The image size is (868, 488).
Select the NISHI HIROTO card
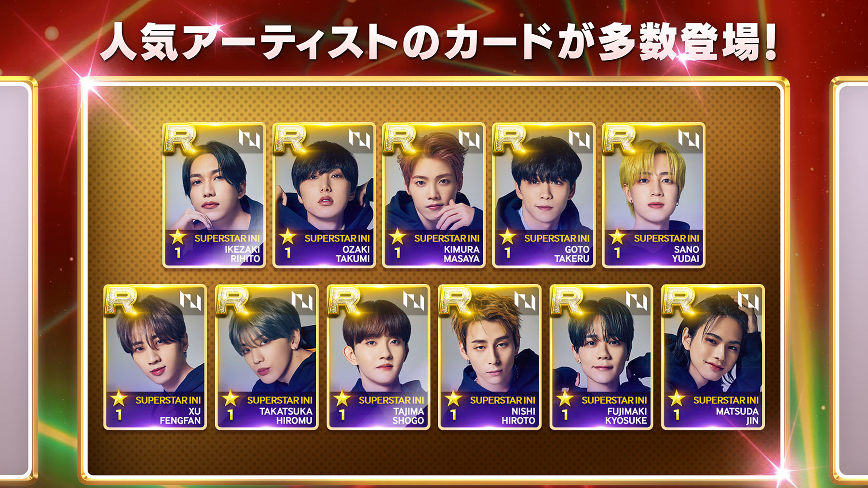[x=490, y=357]
